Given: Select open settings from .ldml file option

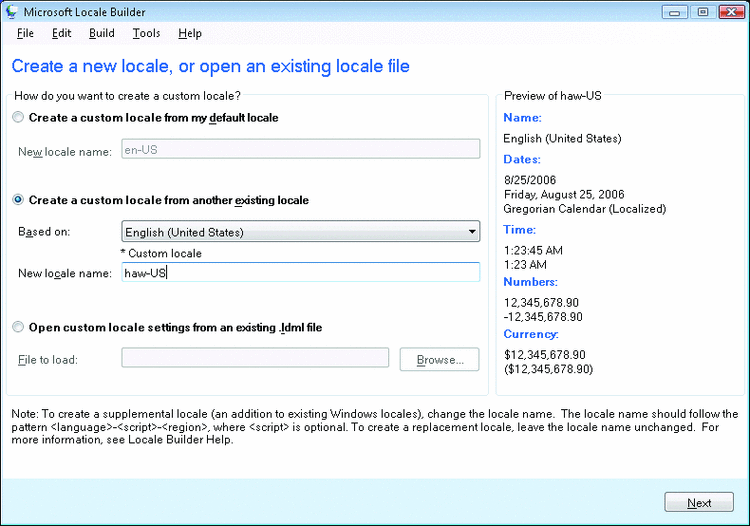Looking at the screenshot, I should coord(18,327).
